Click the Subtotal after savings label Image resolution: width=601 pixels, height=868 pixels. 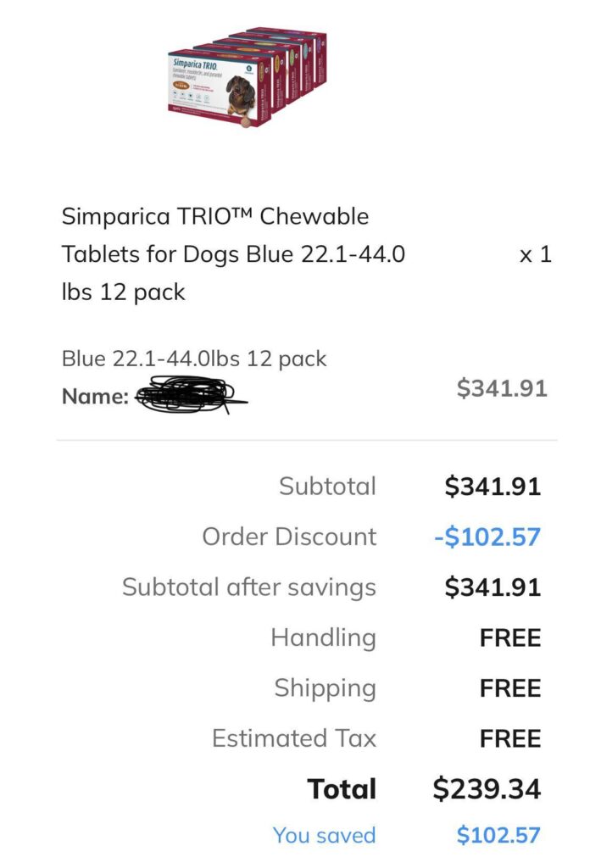[x=249, y=587]
